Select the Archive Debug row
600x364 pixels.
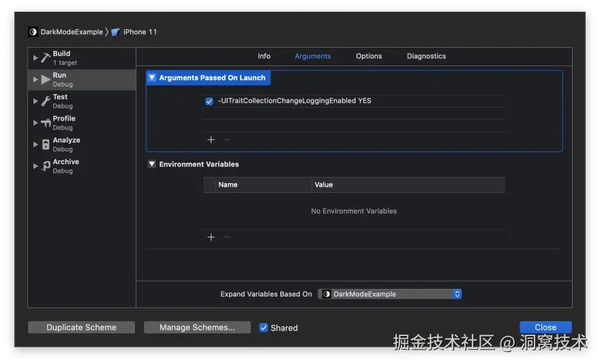coord(82,166)
